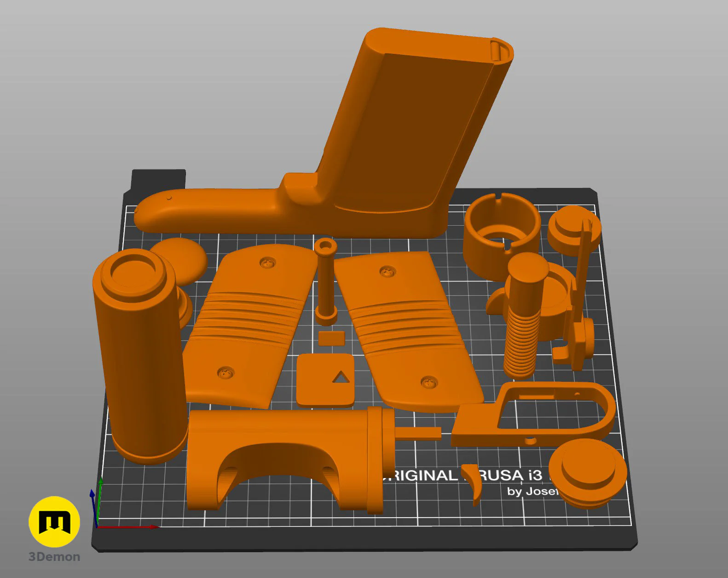Select the tall thin lever part
Image resolution: width=728 pixels, height=578 pixels.
(x=580, y=295)
